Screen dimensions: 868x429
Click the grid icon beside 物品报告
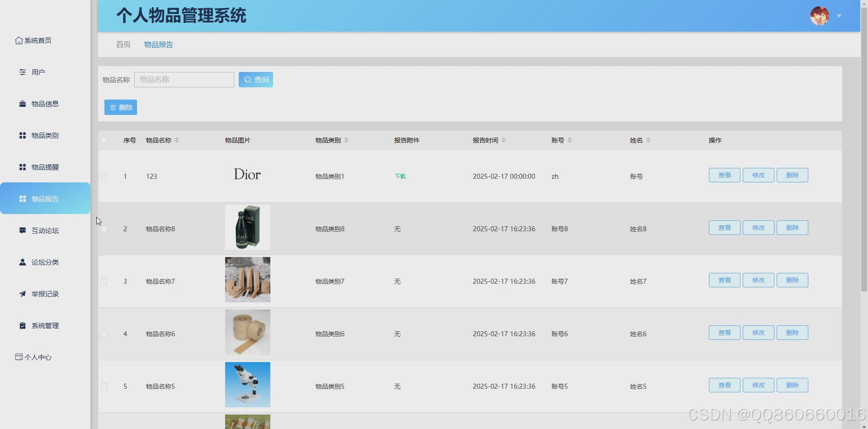[23, 199]
